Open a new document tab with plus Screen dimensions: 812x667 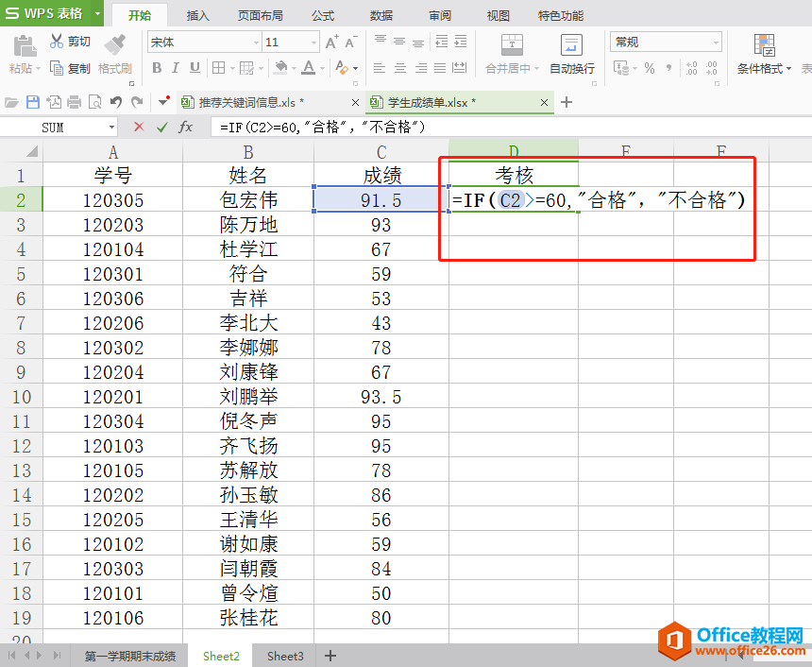pos(567,102)
